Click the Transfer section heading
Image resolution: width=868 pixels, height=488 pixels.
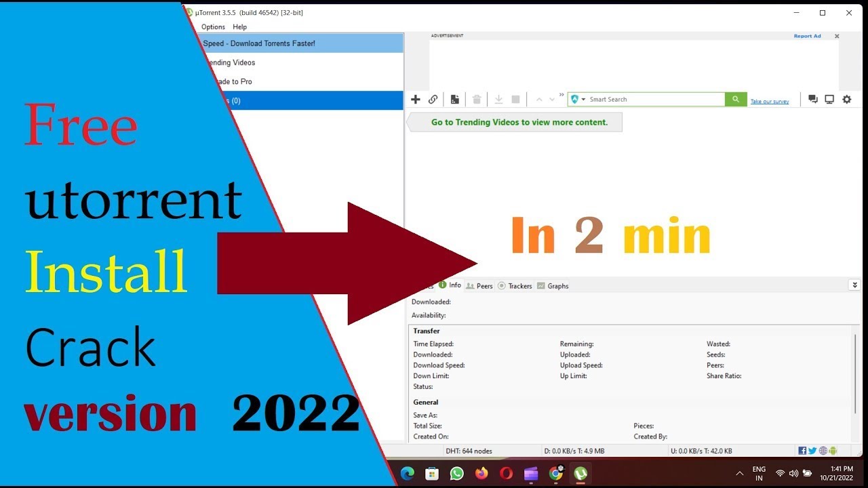coord(427,331)
